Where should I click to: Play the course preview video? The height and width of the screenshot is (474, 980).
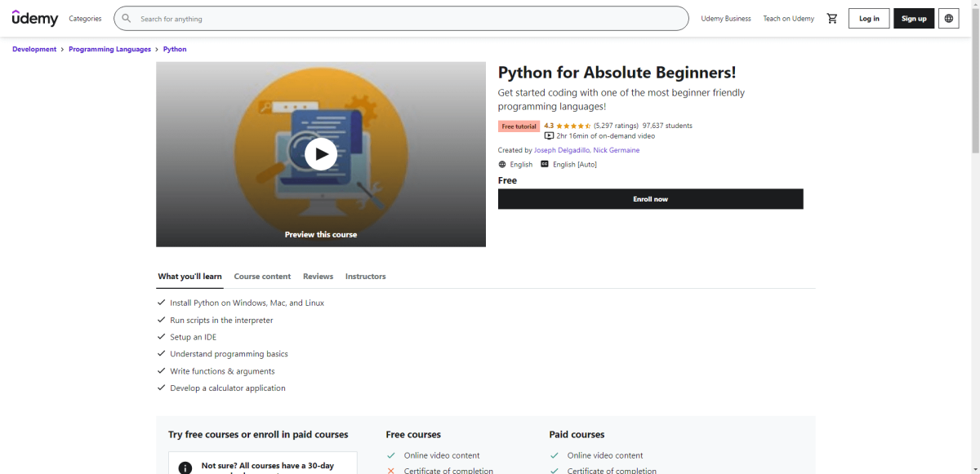coord(320,153)
